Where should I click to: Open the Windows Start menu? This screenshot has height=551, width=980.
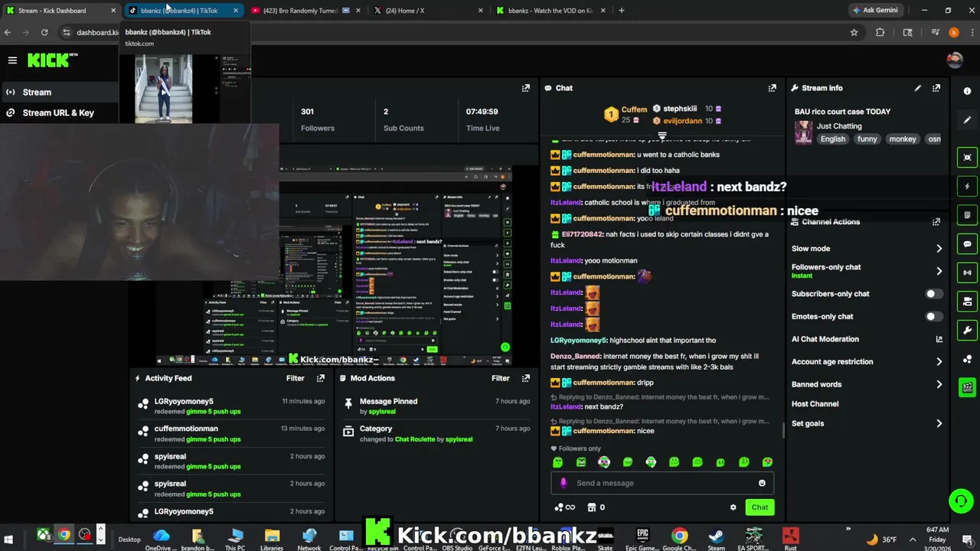click(8, 539)
